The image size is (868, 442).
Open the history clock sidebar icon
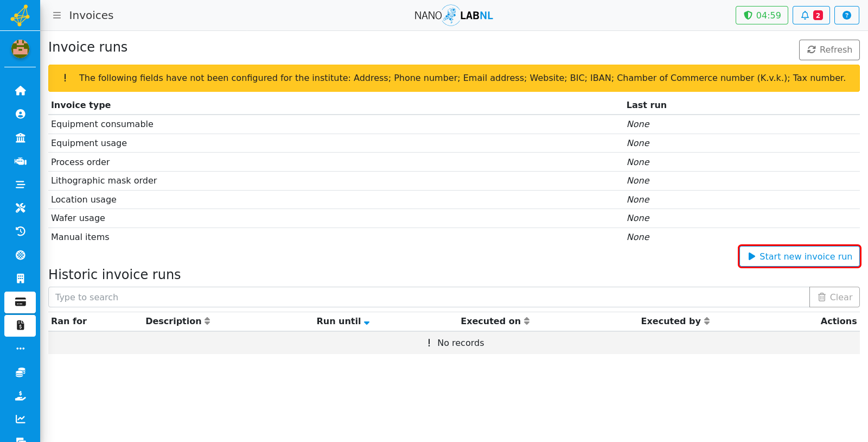pyautogui.click(x=20, y=231)
